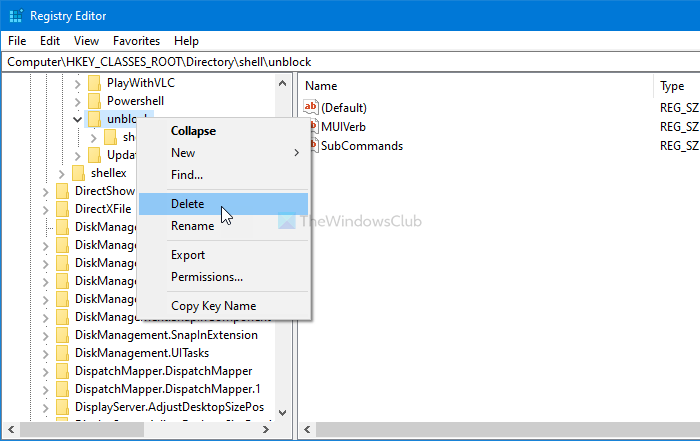Image resolution: width=700 pixels, height=441 pixels.
Task: Click the values pane scroll left arrow
Action: coord(307,430)
